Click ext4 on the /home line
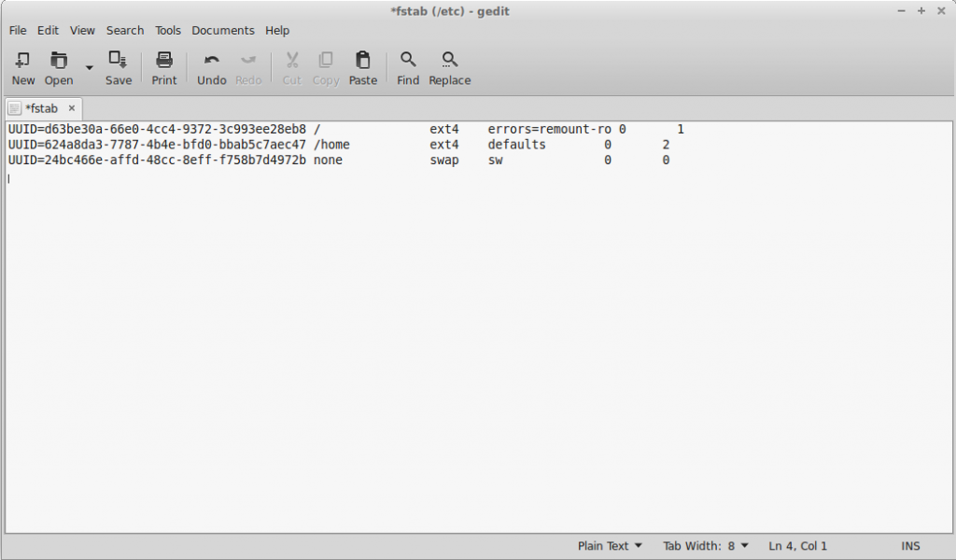Image resolution: width=956 pixels, height=560 pixels. [443, 145]
